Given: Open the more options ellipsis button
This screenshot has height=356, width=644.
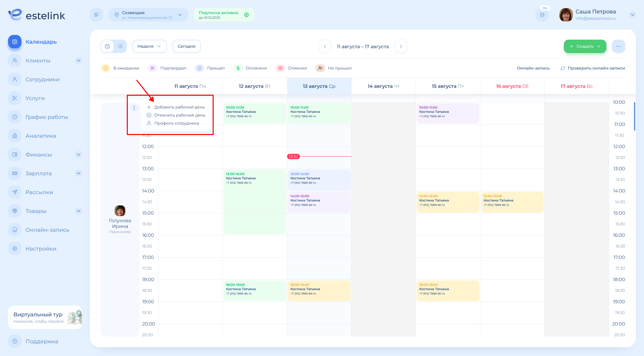Looking at the screenshot, I should [x=618, y=46].
